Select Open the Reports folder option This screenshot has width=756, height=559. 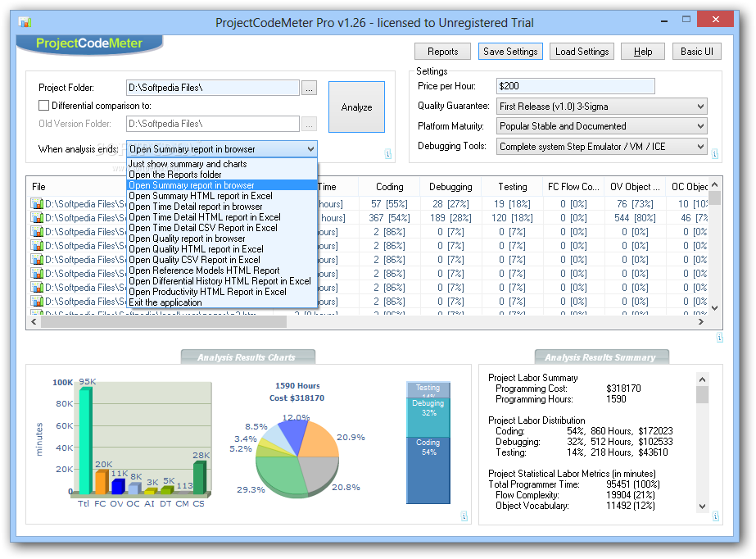pyautogui.click(x=222, y=175)
